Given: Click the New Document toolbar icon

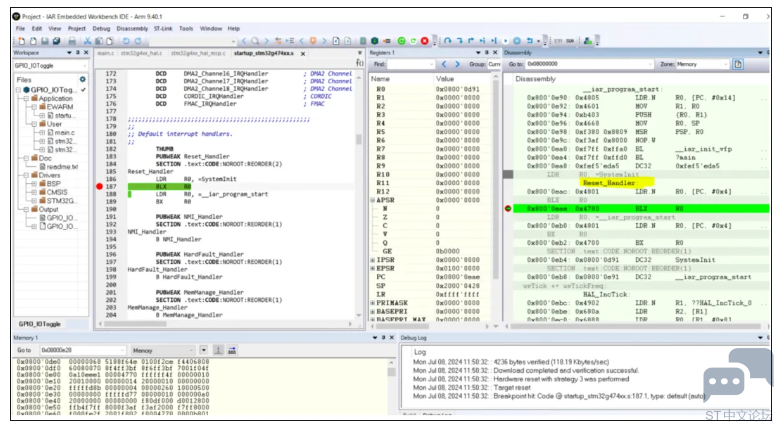Looking at the screenshot, I should click(22, 41).
